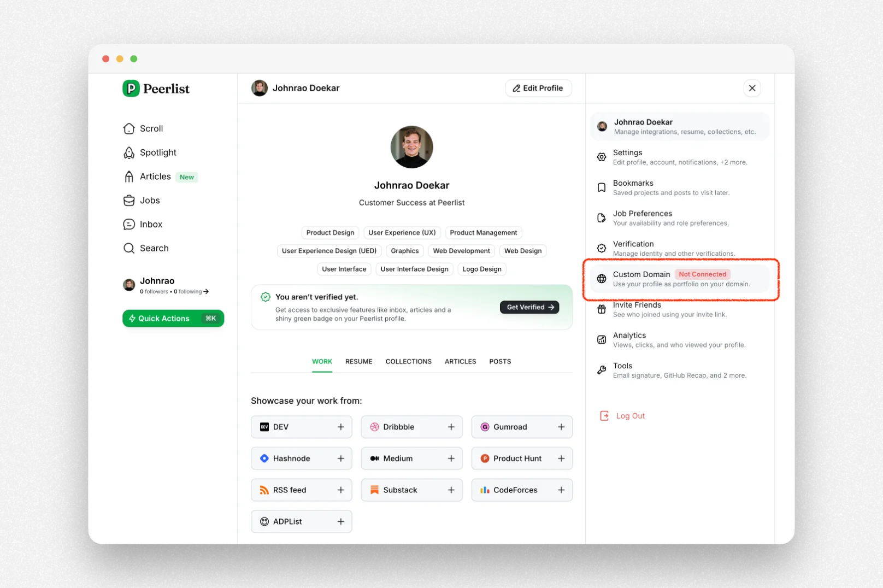
Task: Close the side menu panel
Action: coord(752,88)
